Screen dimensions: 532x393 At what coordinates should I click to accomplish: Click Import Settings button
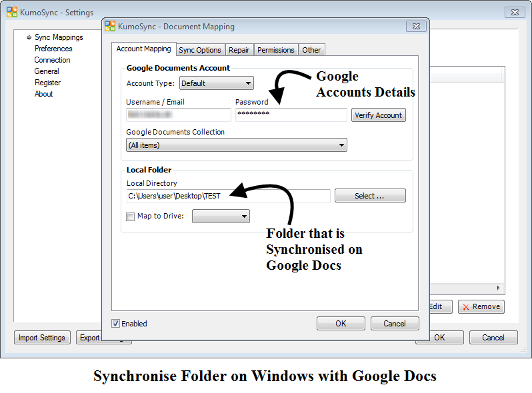[x=42, y=338]
